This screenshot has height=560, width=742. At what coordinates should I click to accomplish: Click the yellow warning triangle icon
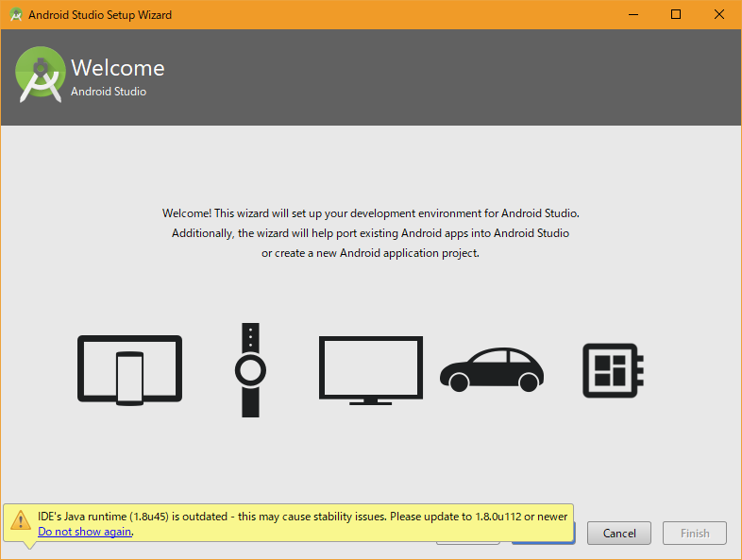pyautogui.click(x=20, y=520)
